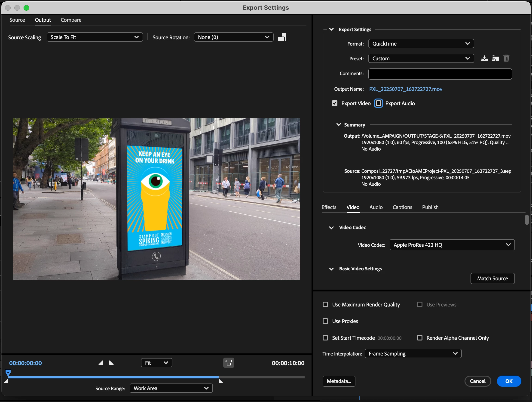
Task: Open the Format QuickTime dropdown
Action: pos(421,43)
